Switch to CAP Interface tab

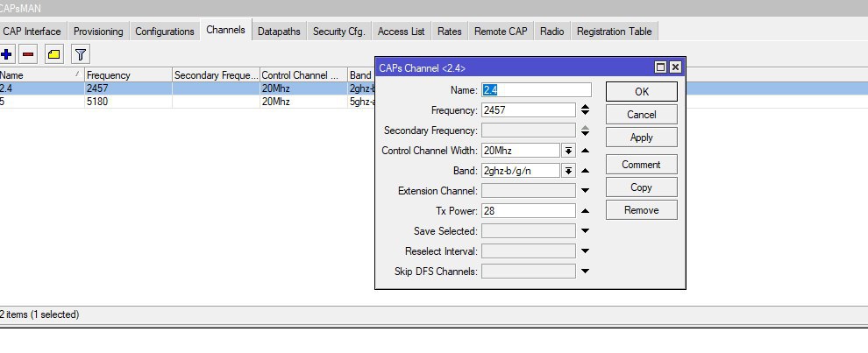(32, 32)
